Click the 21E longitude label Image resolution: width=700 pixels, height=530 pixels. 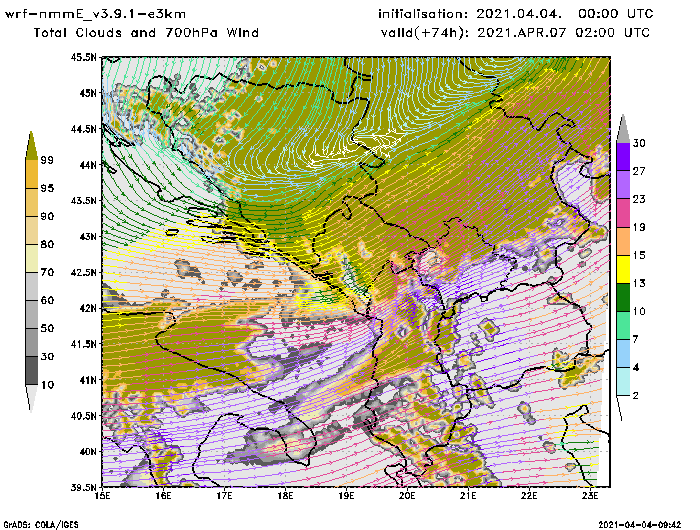tap(468, 496)
